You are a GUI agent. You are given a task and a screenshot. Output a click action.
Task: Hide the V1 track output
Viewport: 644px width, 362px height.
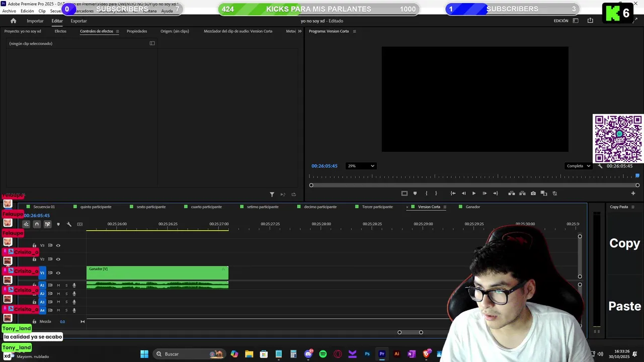pyautogui.click(x=58, y=273)
